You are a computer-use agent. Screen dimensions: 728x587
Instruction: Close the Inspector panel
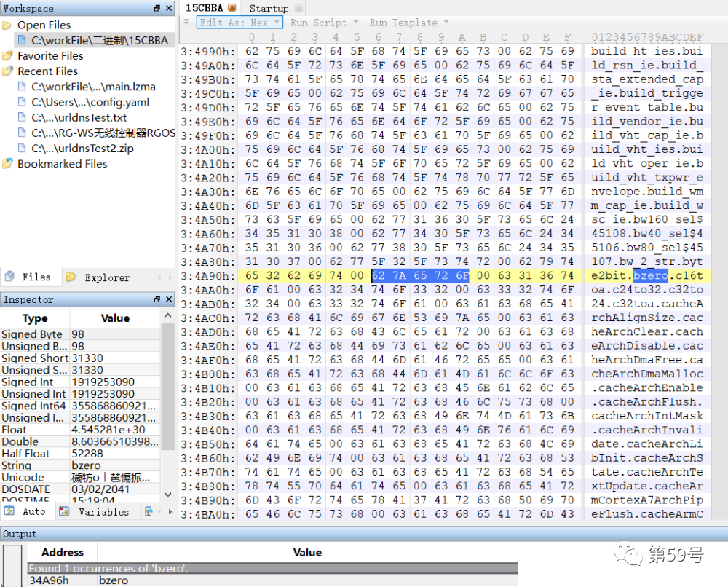point(169,299)
